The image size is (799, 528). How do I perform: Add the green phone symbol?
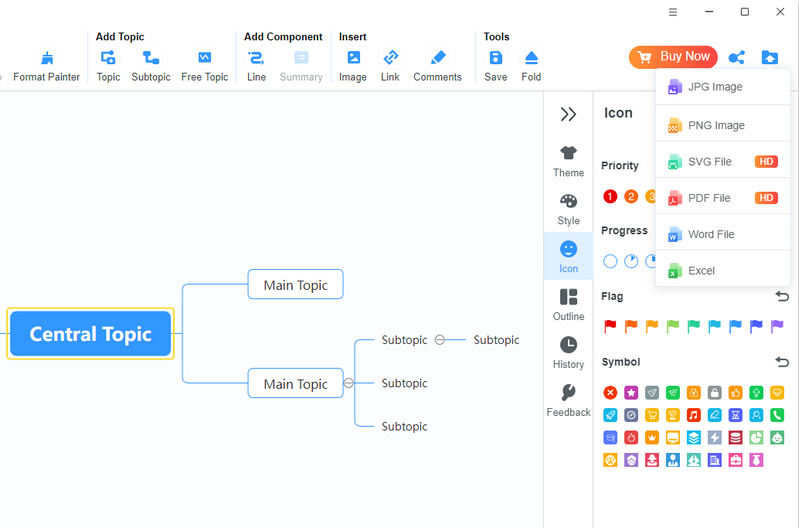(777, 415)
